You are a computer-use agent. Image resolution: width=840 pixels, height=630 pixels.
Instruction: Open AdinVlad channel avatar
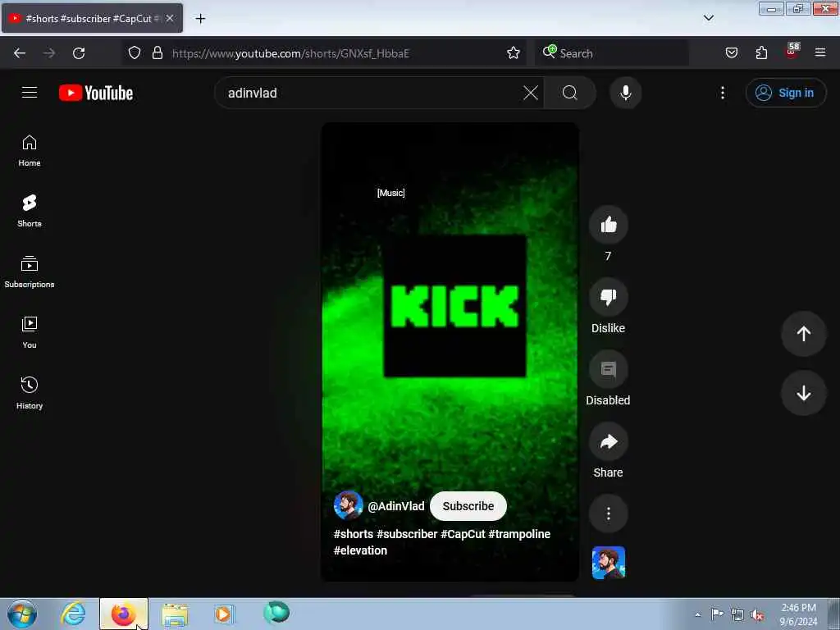348,505
